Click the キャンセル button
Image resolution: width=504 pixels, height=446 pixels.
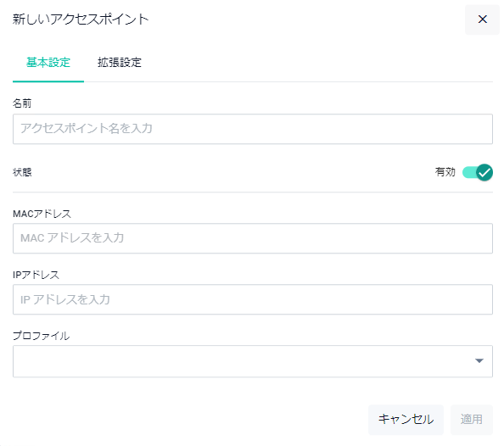406,420
